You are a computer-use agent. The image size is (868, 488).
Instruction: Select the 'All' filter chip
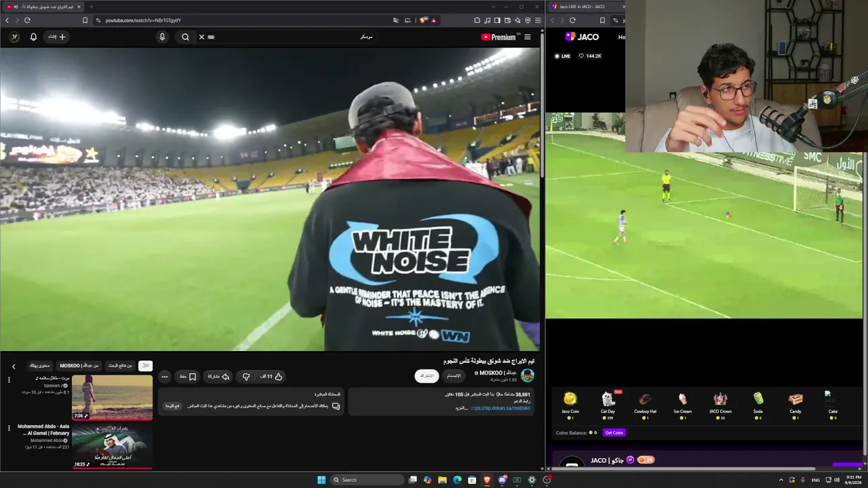point(145,365)
